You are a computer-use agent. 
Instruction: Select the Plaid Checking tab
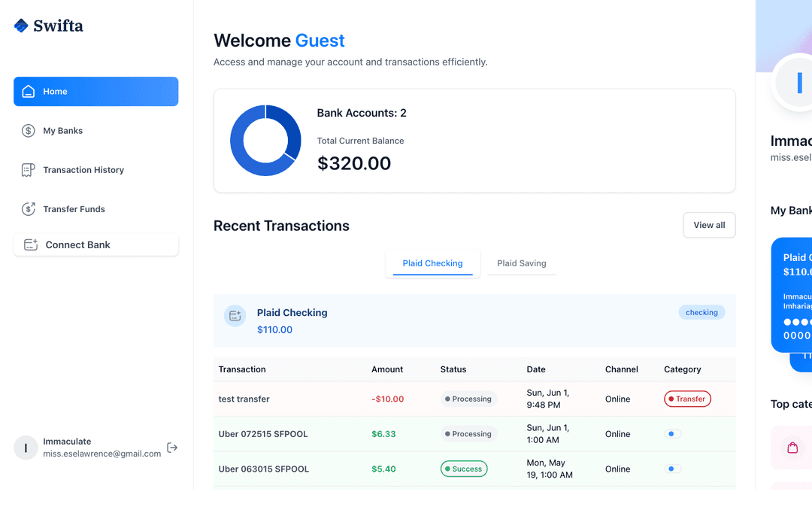(432, 263)
